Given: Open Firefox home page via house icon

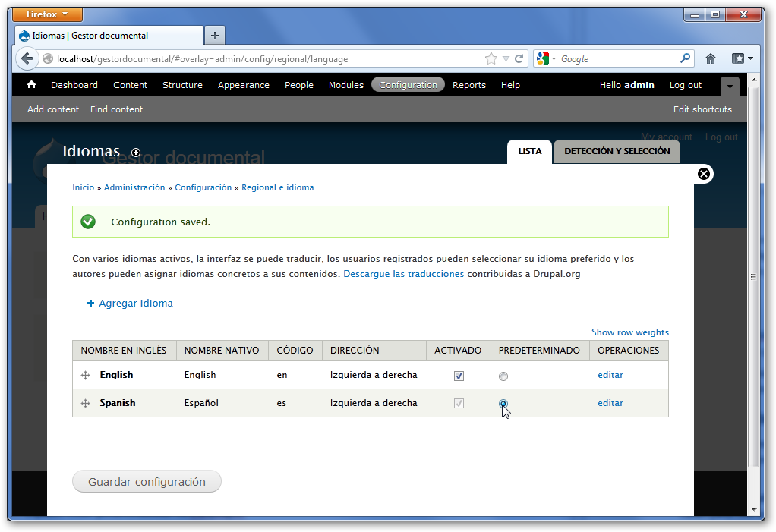Looking at the screenshot, I should [711, 58].
